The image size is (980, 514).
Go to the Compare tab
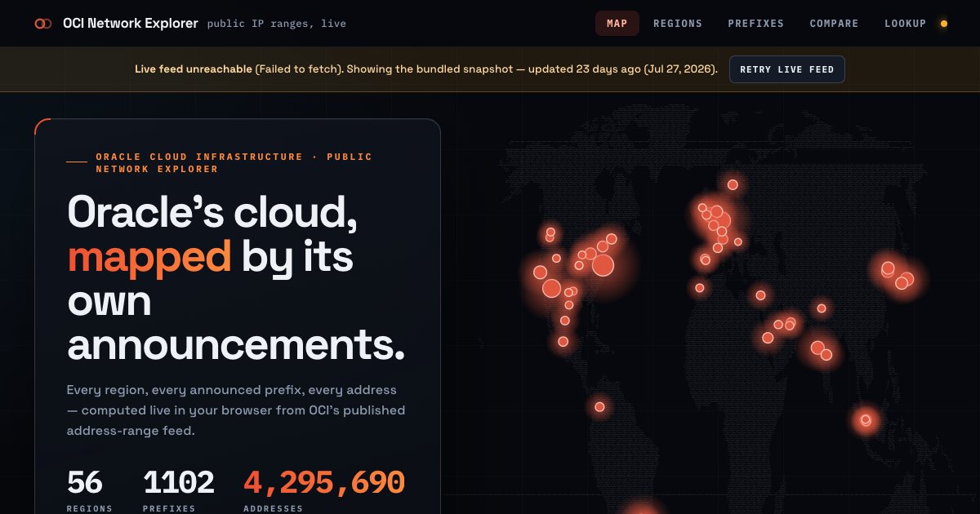(x=834, y=24)
